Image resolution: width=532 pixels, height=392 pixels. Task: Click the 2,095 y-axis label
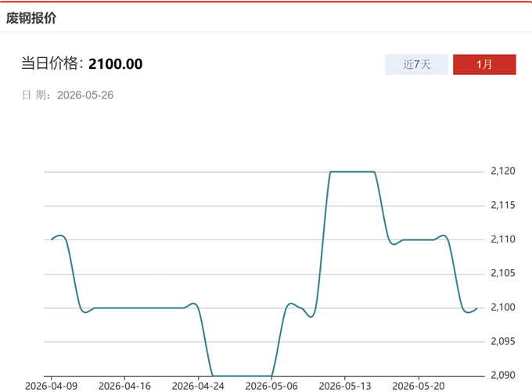click(503, 341)
